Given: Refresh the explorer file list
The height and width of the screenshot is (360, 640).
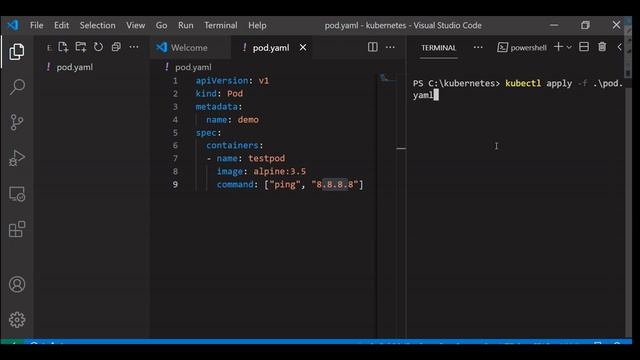Looking at the screenshot, I should (98, 47).
